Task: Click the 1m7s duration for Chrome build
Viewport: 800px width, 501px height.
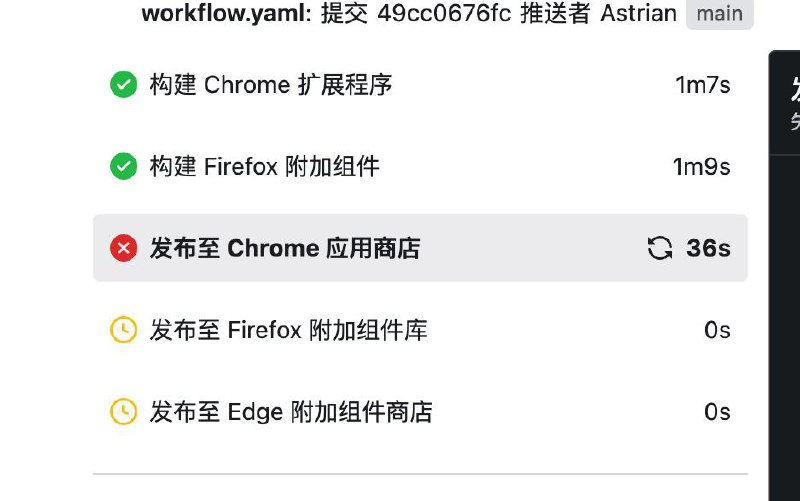Action: pyautogui.click(x=703, y=85)
